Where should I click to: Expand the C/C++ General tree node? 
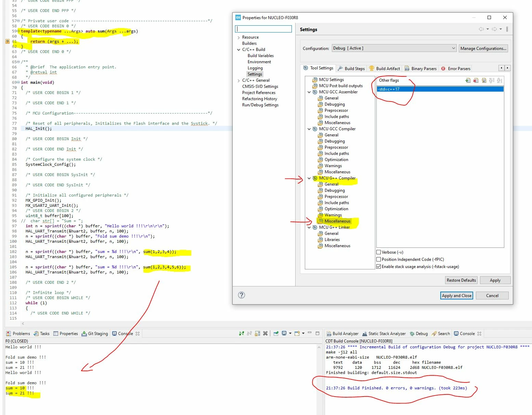tap(238, 81)
